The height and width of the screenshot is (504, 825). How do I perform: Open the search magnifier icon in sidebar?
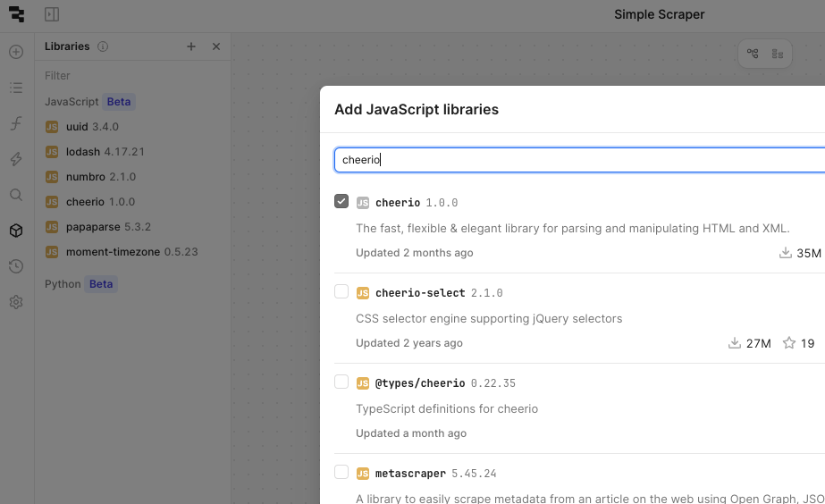pos(16,195)
